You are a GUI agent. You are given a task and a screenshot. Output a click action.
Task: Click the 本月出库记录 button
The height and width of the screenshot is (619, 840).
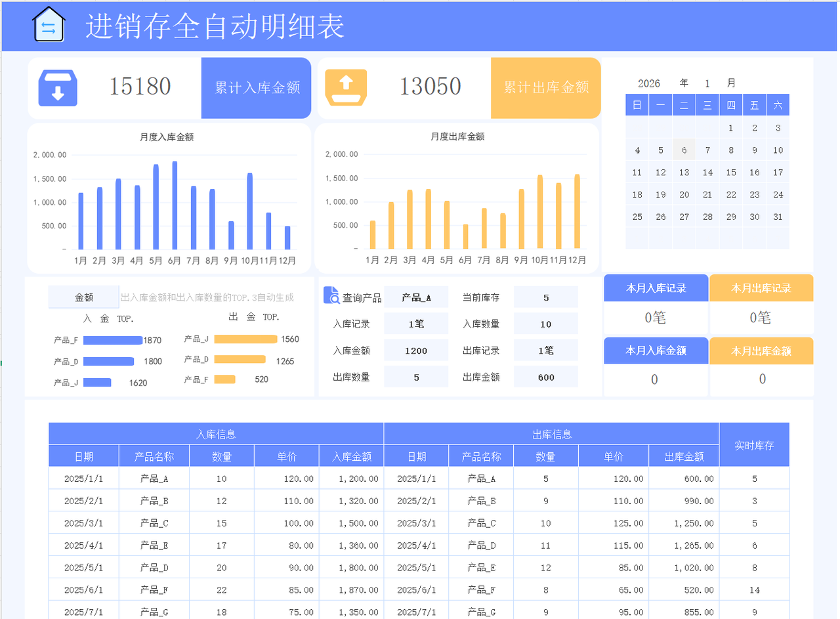coord(761,288)
